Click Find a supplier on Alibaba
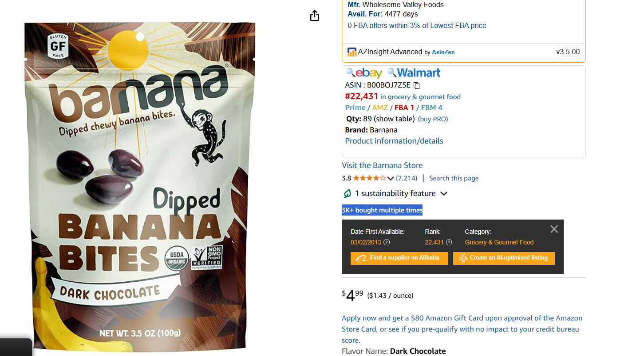 click(399, 258)
